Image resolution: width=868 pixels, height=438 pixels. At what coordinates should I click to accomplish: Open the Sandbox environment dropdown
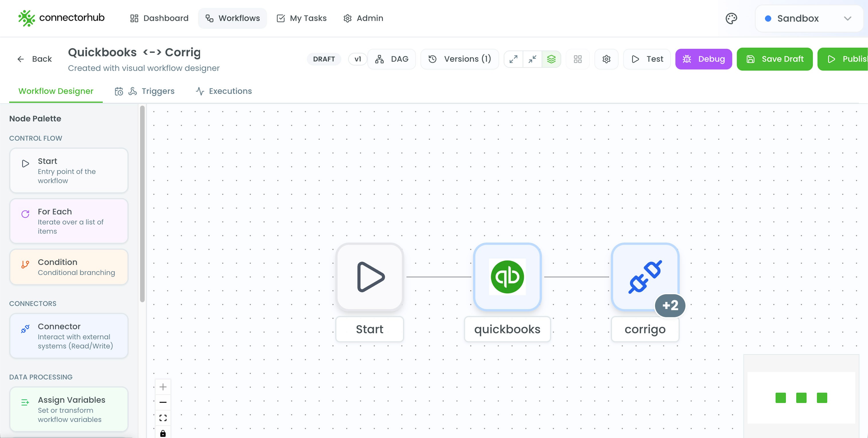[809, 19]
